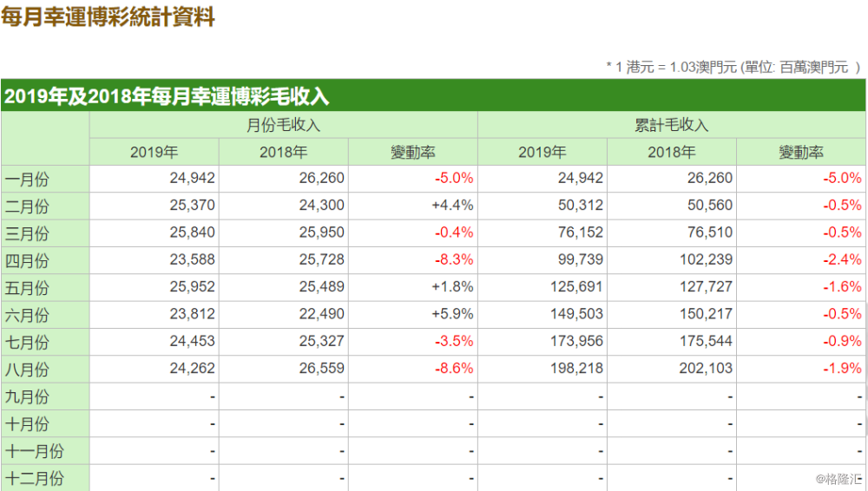This screenshot has width=868, height=491.
Task: Click the 一月份 row label
Action: (27, 179)
